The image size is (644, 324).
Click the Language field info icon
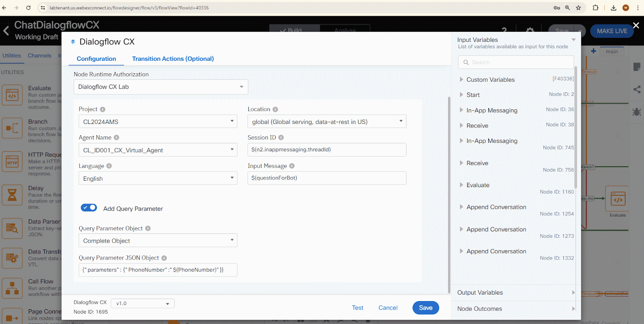pyautogui.click(x=109, y=166)
